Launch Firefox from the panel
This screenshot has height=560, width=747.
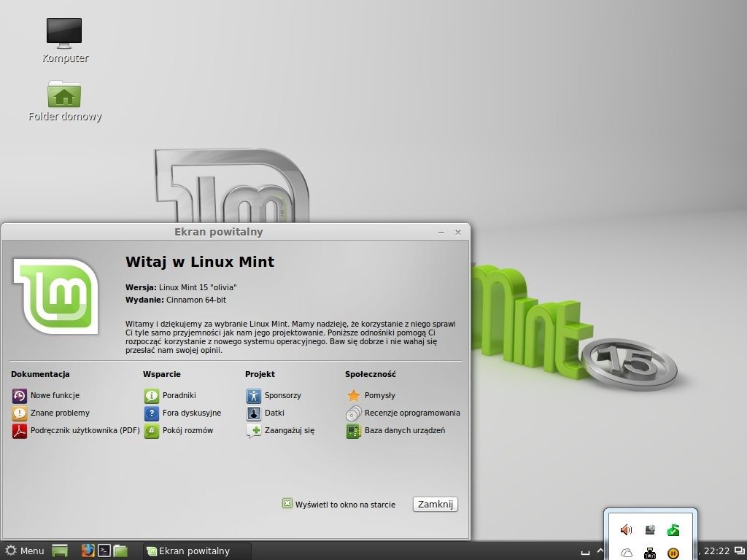[x=88, y=551]
